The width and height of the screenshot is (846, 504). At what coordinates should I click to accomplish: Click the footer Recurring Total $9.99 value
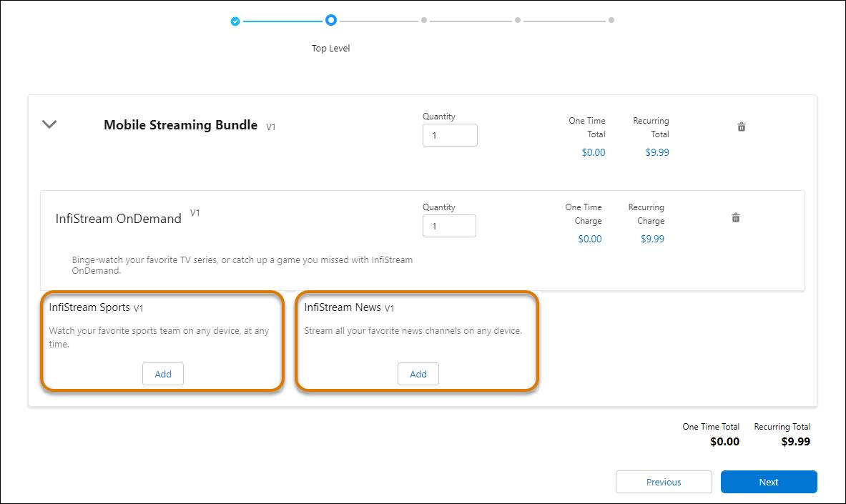796,441
